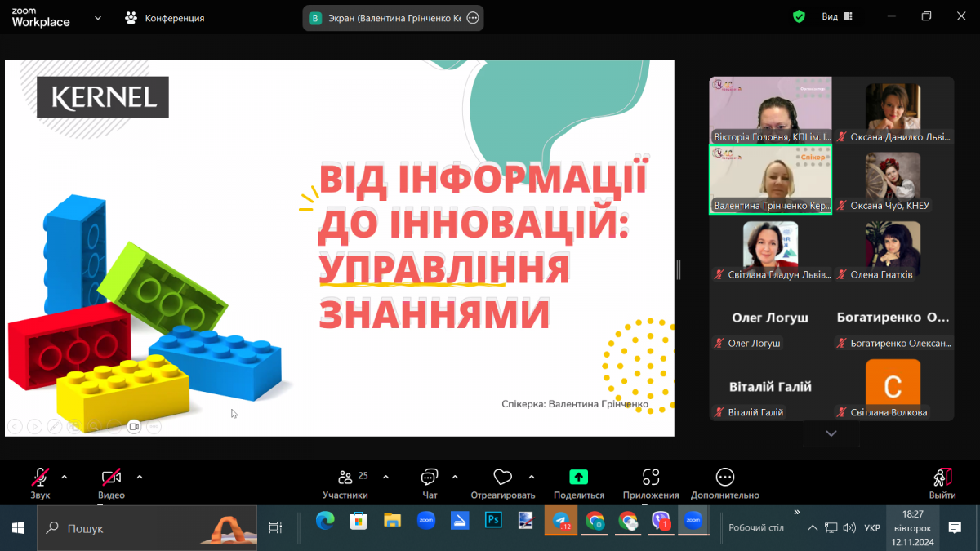Select the pen annotation tool on the slide
Image resolution: width=980 pixels, height=551 pixels.
point(54,426)
